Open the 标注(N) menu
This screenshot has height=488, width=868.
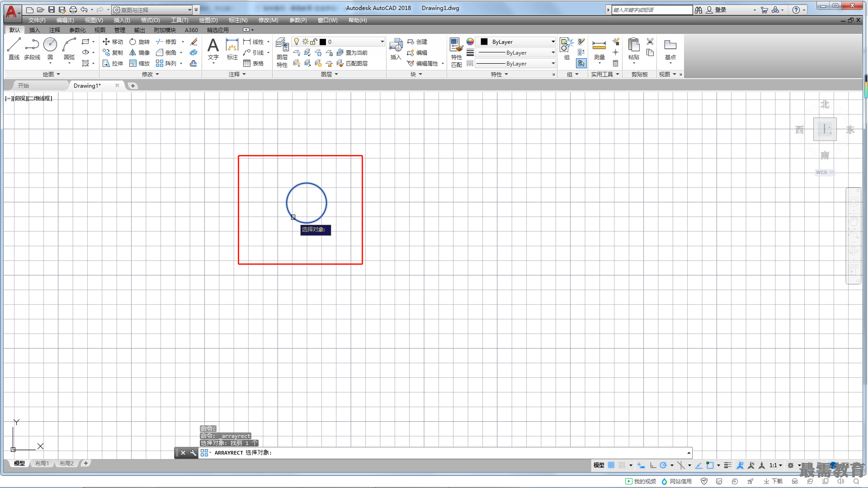238,20
